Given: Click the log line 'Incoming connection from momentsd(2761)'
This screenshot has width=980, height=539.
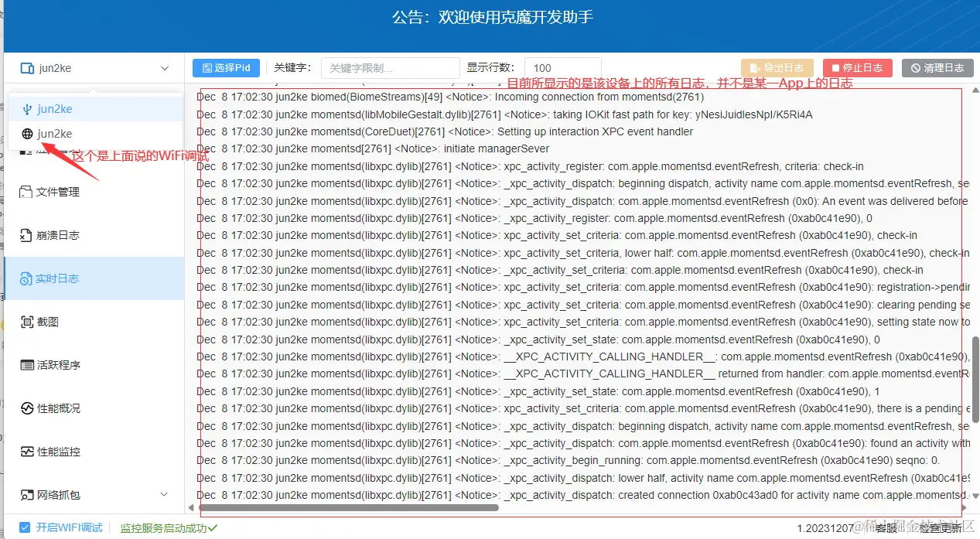Looking at the screenshot, I should coord(450,97).
